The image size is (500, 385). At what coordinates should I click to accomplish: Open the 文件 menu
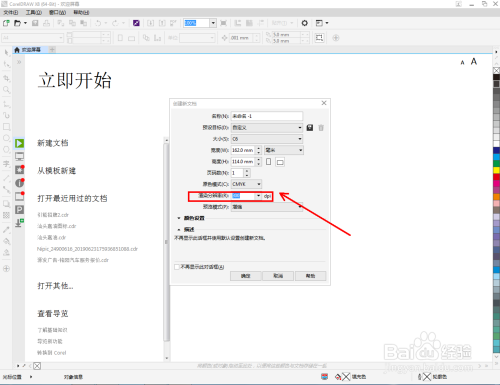click(11, 12)
